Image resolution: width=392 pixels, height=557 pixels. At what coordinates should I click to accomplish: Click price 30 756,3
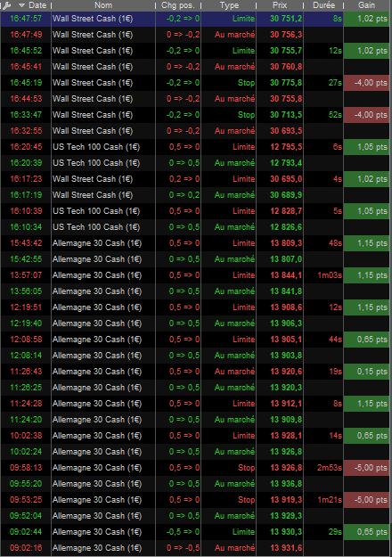286,35
